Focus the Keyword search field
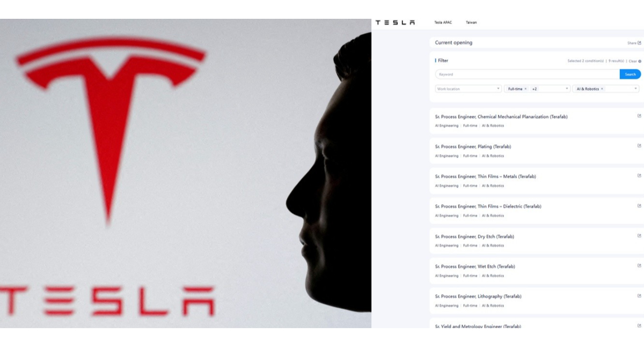 527,74
